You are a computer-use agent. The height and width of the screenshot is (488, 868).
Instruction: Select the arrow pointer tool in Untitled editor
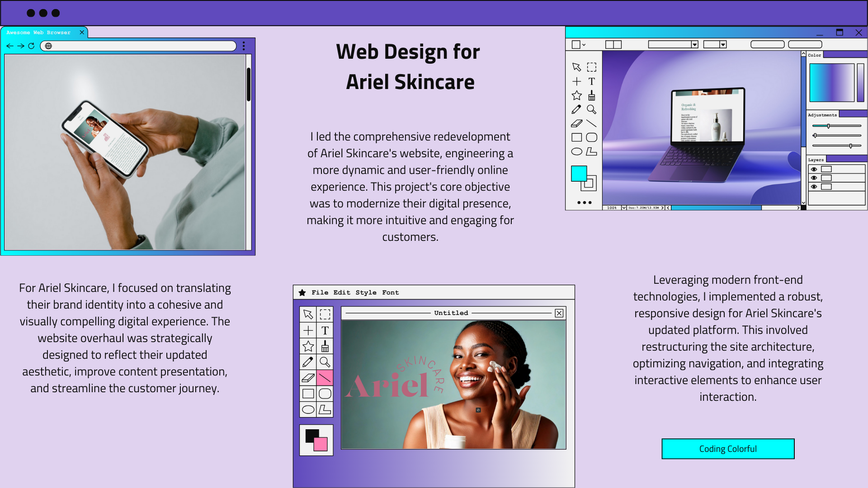pyautogui.click(x=308, y=314)
